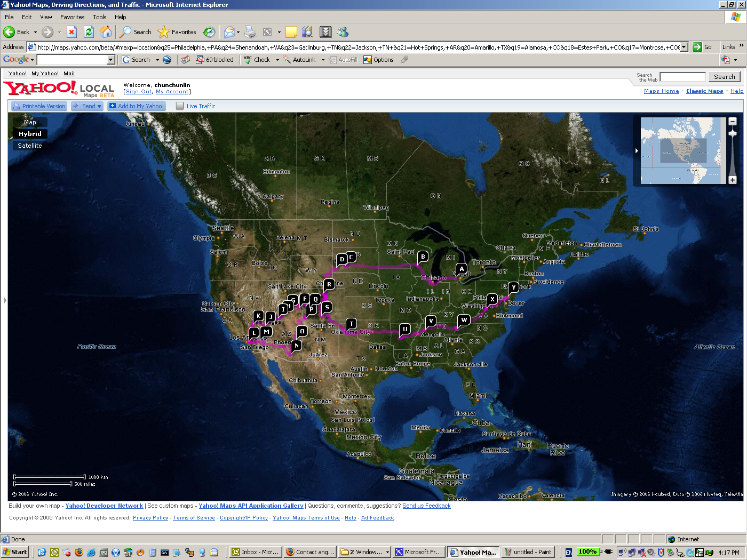Select the Hybrid map view
Screen dimensions: 747x560
30,134
